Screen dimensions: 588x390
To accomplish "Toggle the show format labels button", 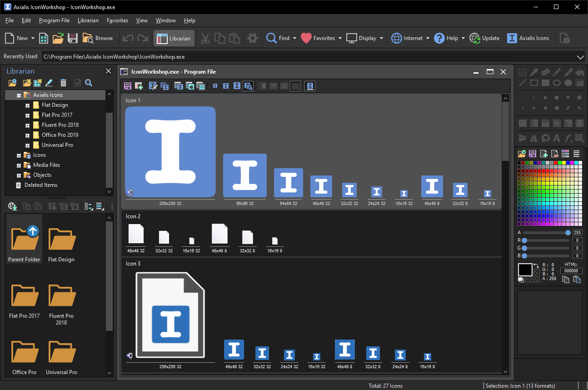I will point(310,86).
